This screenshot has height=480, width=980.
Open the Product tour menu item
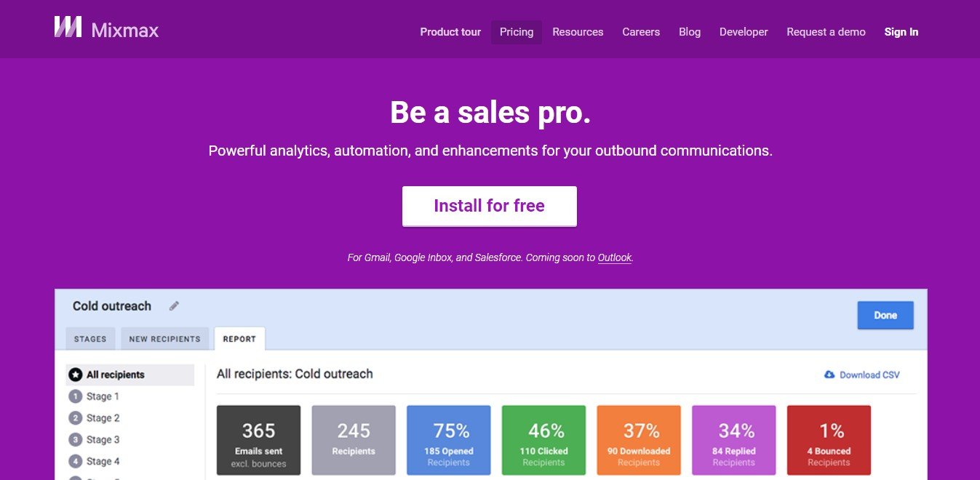[x=450, y=32]
